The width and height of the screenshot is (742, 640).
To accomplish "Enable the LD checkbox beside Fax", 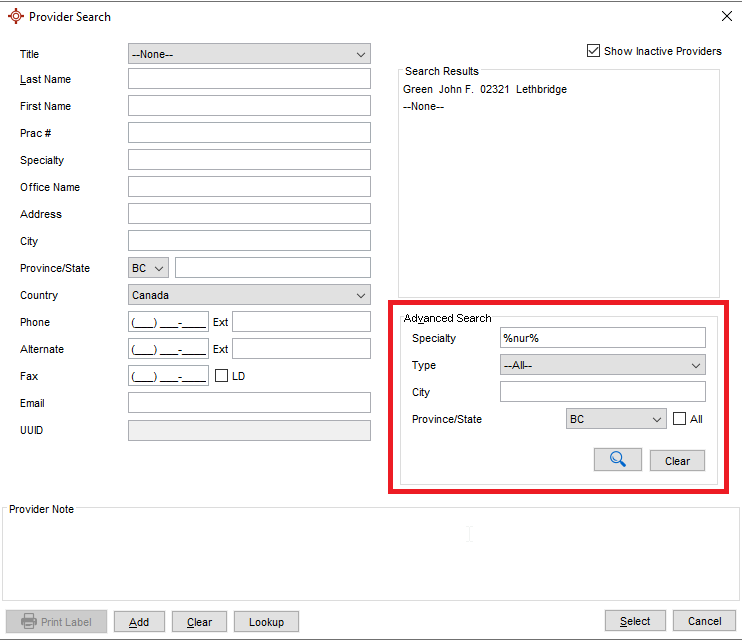I will tap(222, 376).
